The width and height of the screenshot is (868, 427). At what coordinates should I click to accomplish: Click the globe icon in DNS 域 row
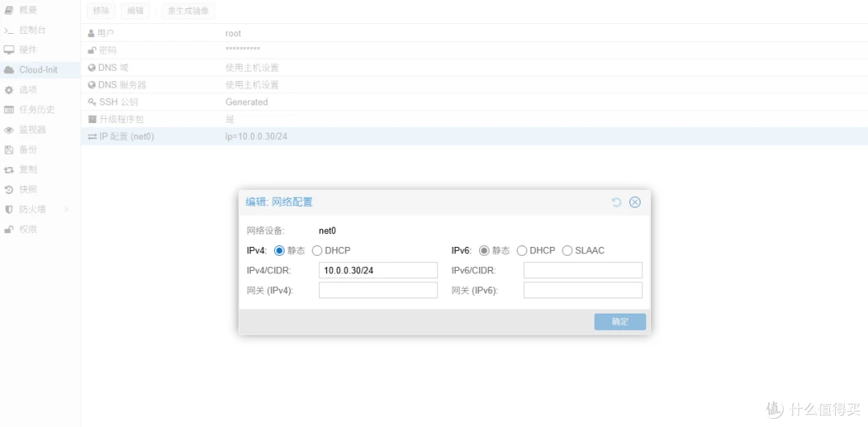click(x=92, y=68)
